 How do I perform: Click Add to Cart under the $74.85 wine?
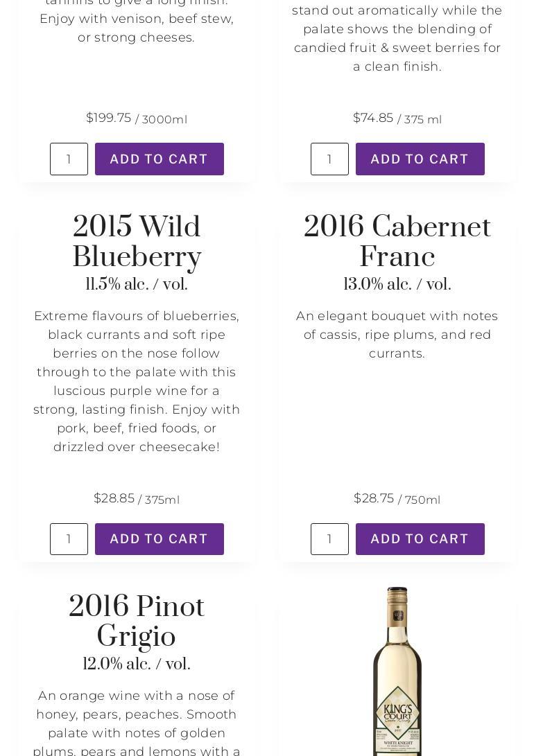point(420,159)
